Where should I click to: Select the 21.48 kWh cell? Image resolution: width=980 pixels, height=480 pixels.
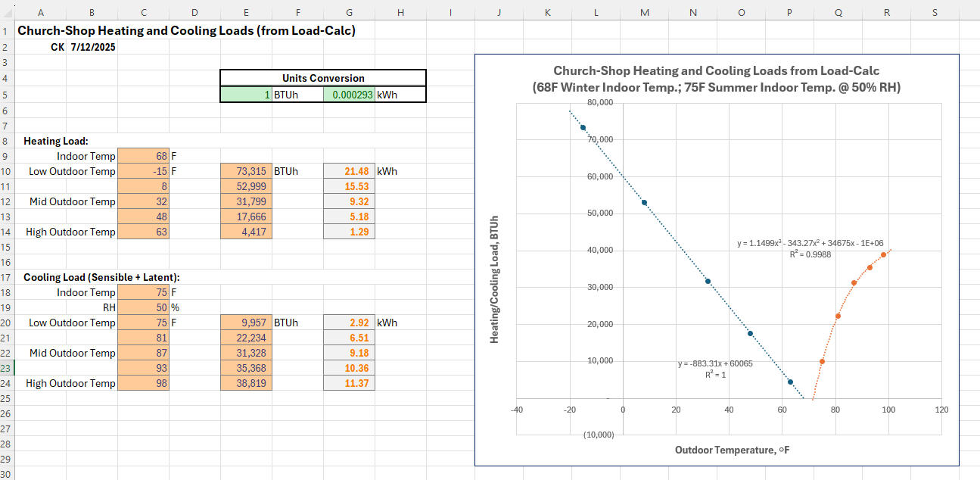(x=349, y=171)
